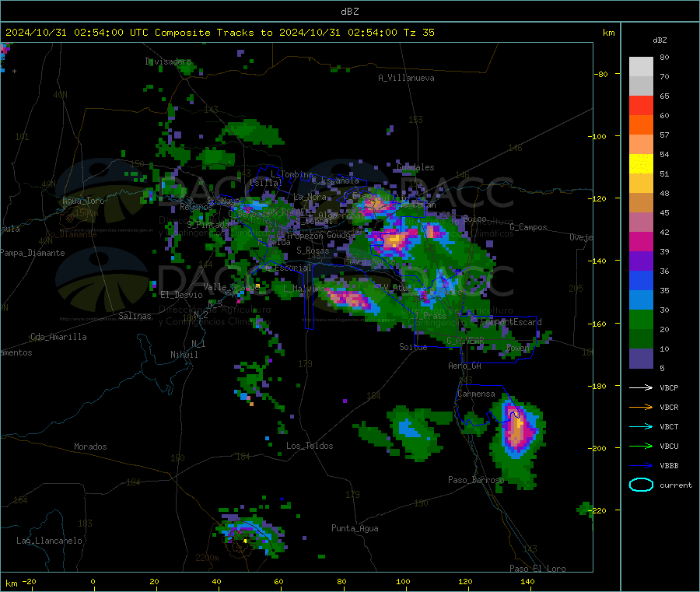Click the 'Carmensa' map label
700x592 pixels.
476,394
